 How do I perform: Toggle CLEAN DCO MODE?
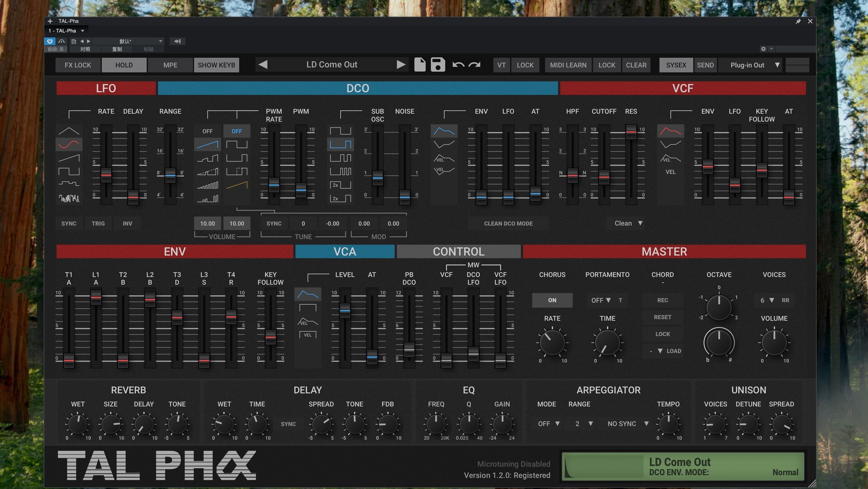point(508,223)
